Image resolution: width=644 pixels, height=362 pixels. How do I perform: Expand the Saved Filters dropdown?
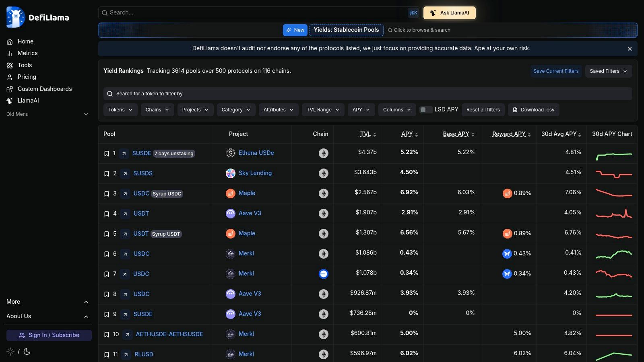(x=608, y=71)
